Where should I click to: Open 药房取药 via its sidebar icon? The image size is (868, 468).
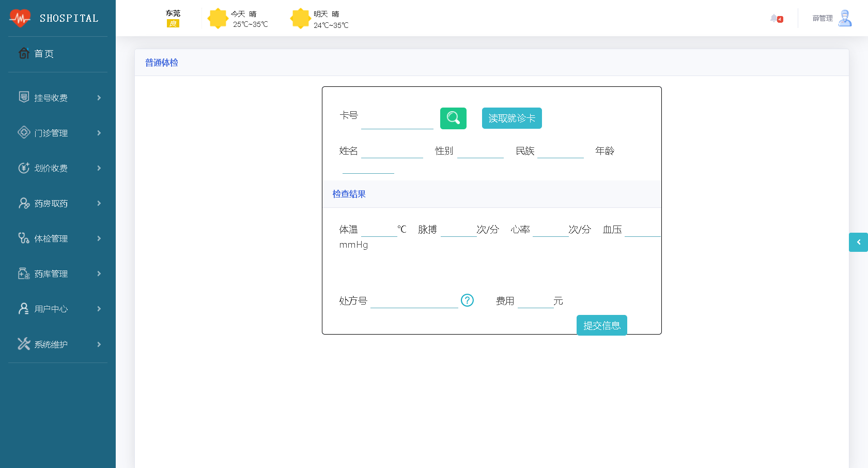click(23, 203)
